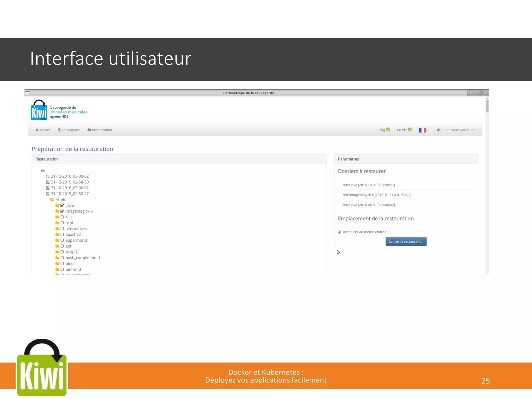Click save icon beside 31-12-2015_02-58-50
This screenshot has height=399, width=532.
point(48,182)
